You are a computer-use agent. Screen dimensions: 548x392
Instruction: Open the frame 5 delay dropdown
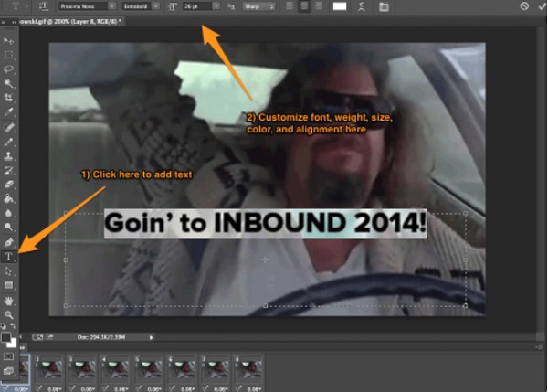[154, 389]
